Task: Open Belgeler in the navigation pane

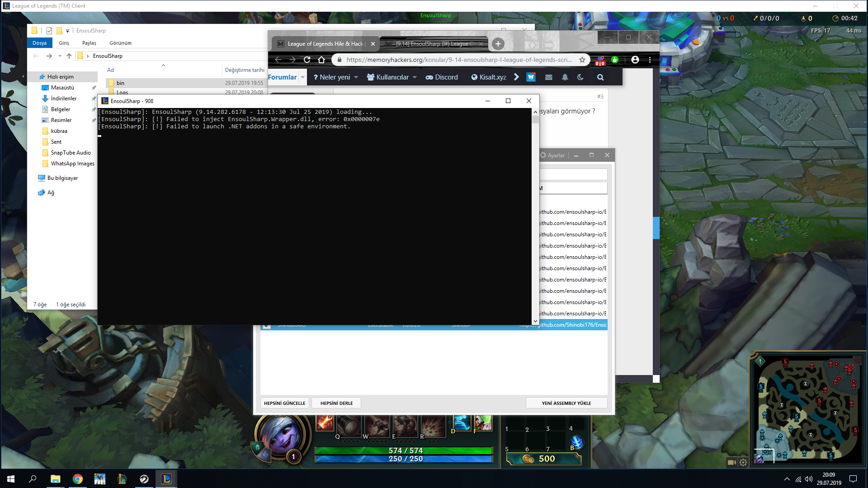Action: click(x=61, y=109)
